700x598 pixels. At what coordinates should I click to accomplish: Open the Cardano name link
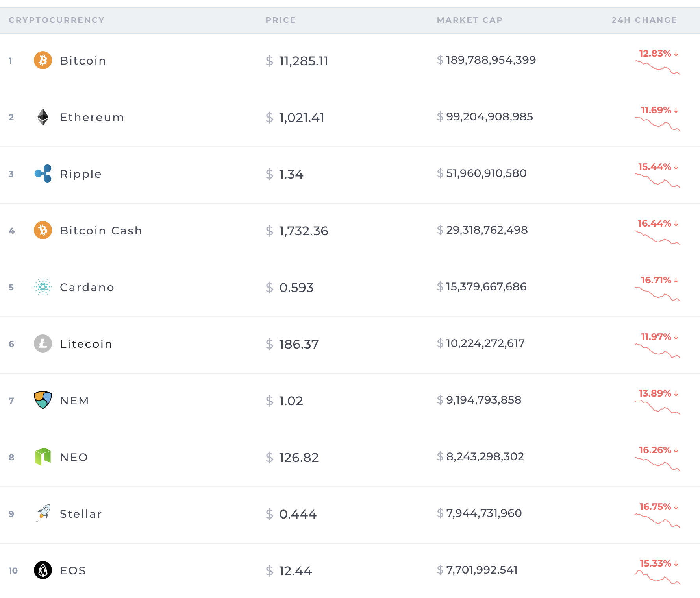pos(87,287)
